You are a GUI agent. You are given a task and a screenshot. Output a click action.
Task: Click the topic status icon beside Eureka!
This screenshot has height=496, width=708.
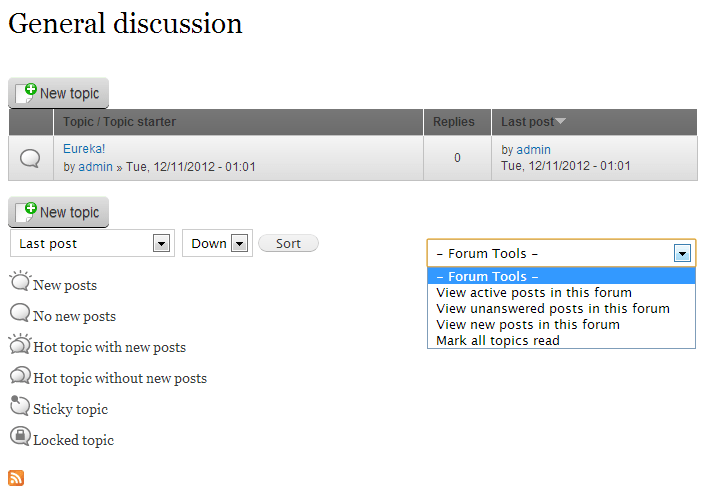click(x=31, y=158)
